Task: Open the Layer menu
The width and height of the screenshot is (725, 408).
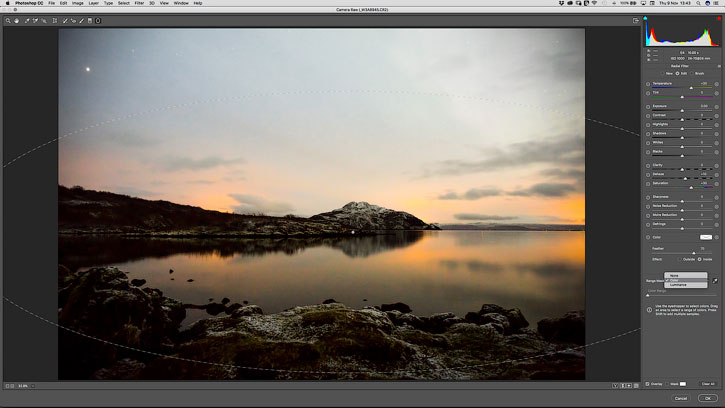Action: click(x=93, y=3)
